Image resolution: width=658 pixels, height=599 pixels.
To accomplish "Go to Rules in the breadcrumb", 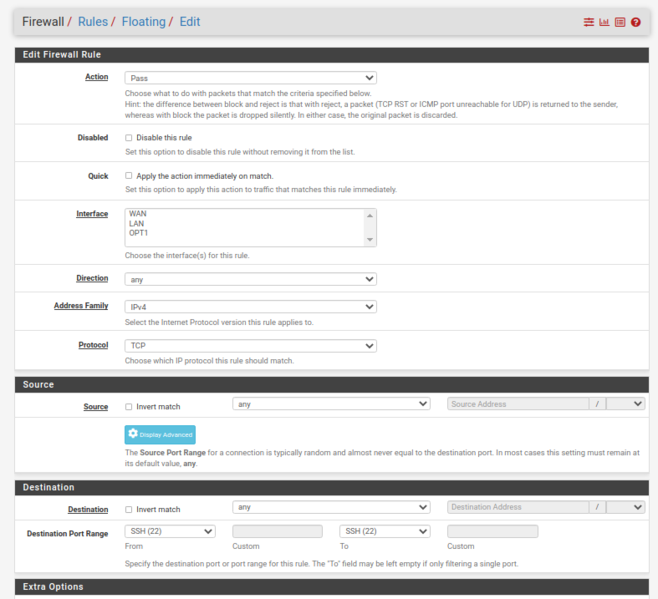I will click(x=93, y=21).
